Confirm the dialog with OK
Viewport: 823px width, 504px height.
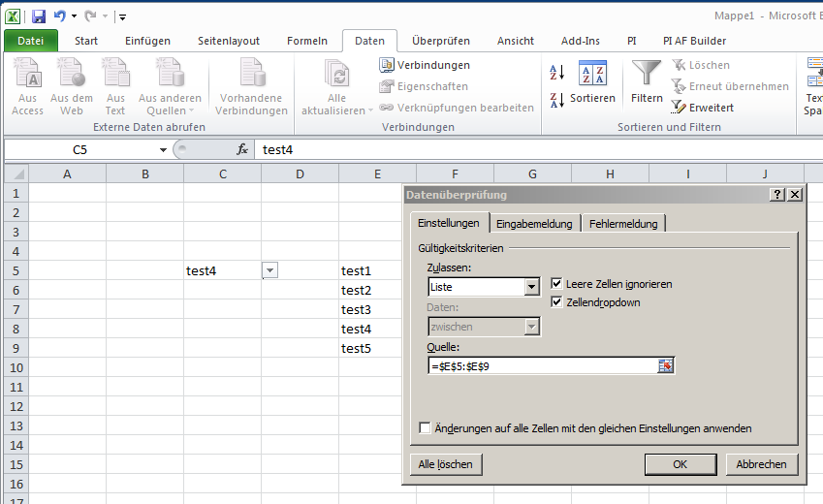681,464
